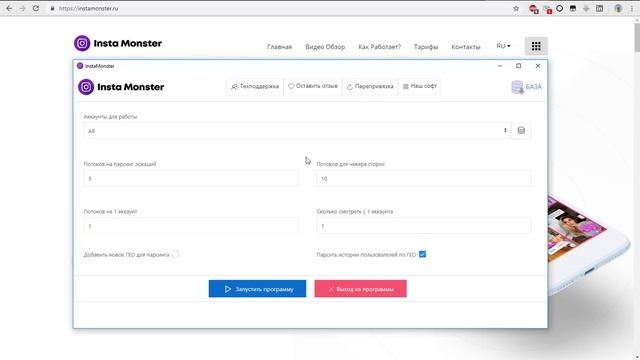Viewport: 640px width, 360px height.
Task: Bookmark this page with the star icon
Action: [x=516, y=8]
